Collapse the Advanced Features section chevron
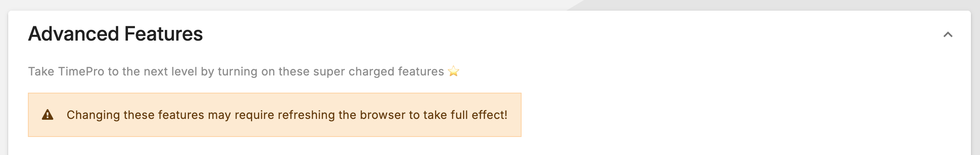 [948, 35]
